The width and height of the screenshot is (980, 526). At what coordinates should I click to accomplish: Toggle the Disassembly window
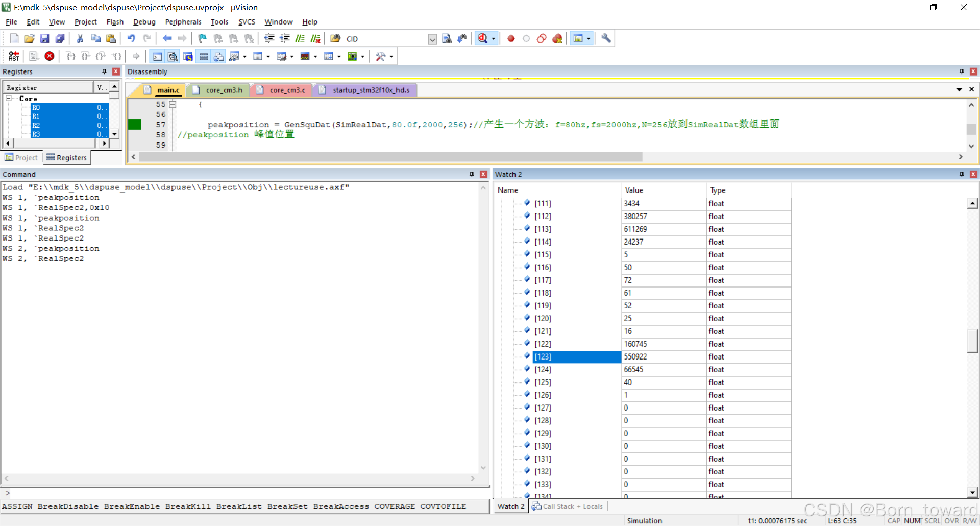click(x=173, y=56)
